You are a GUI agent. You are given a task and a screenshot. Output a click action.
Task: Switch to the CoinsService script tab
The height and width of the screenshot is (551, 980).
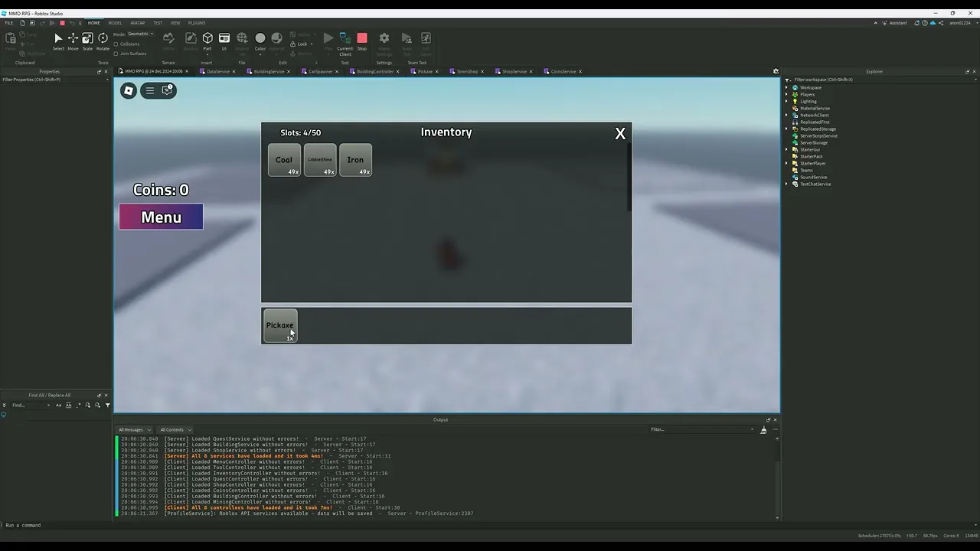(x=563, y=71)
